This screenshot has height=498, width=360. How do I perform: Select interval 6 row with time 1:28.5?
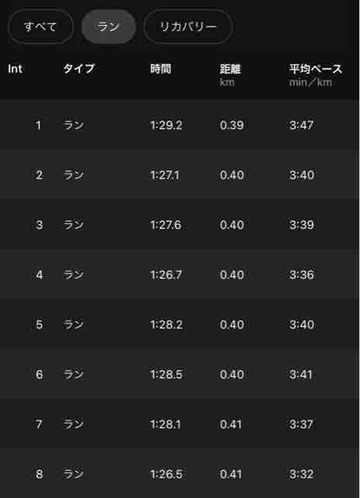[x=180, y=374]
